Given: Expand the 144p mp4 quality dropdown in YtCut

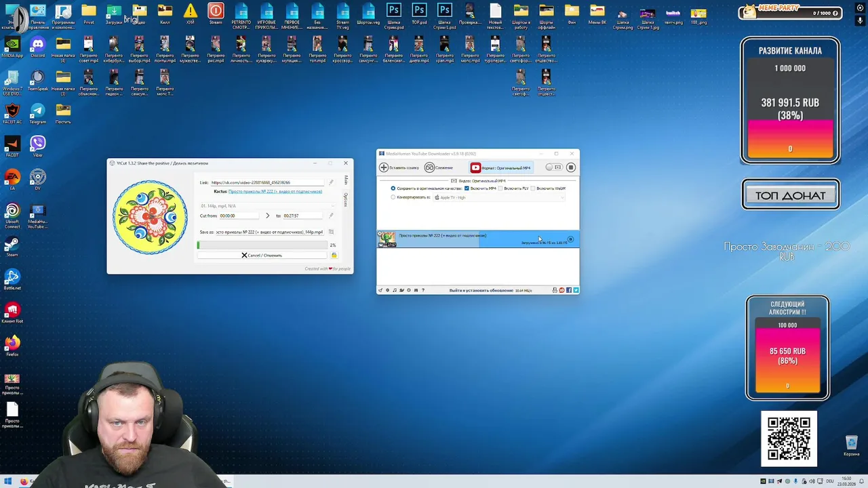Looking at the screenshot, I should (267, 206).
